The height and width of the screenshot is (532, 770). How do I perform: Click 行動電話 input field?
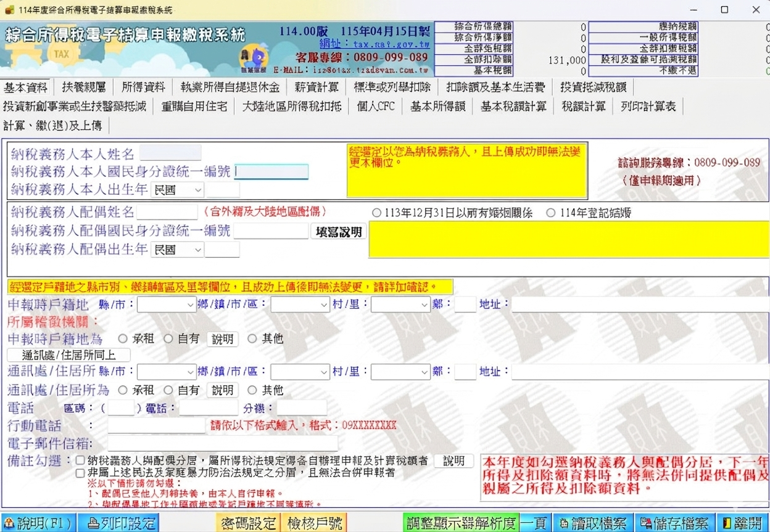pos(156,425)
